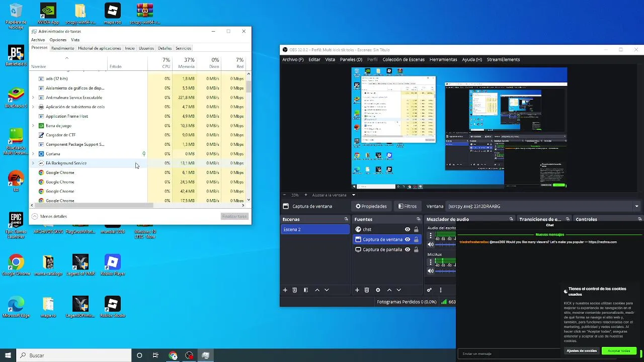Undock the Controles panel
The height and width of the screenshot is (362, 644).
point(640,219)
